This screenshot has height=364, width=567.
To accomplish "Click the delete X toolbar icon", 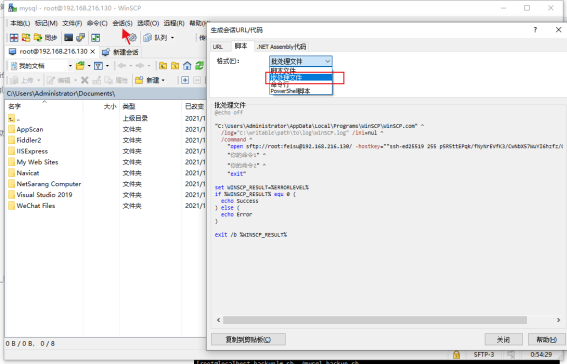I will tap(85, 80).
